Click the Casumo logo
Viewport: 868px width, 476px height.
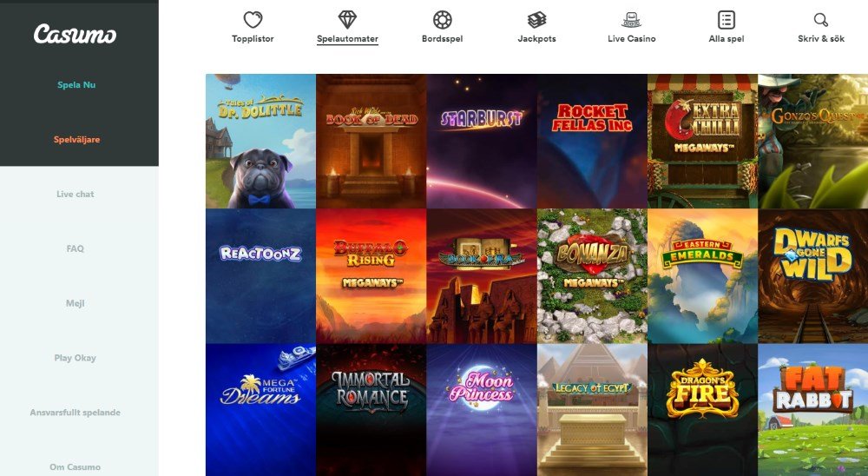pos(75,35)
